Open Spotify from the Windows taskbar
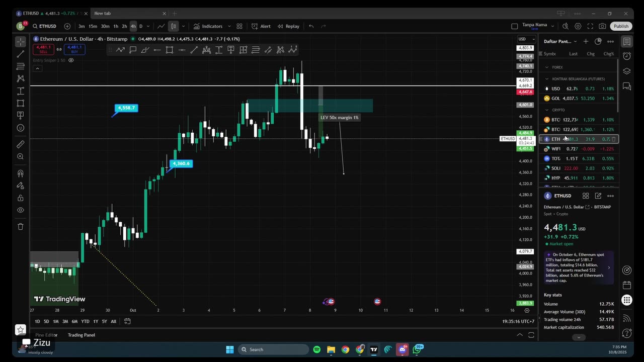The height and width of the screenshot is (362, 644). coord(317,349)
